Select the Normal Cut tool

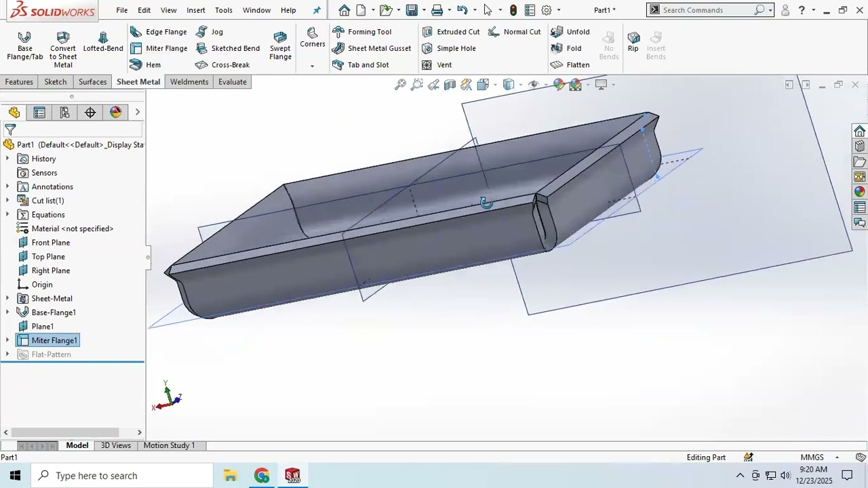(513, 32)
